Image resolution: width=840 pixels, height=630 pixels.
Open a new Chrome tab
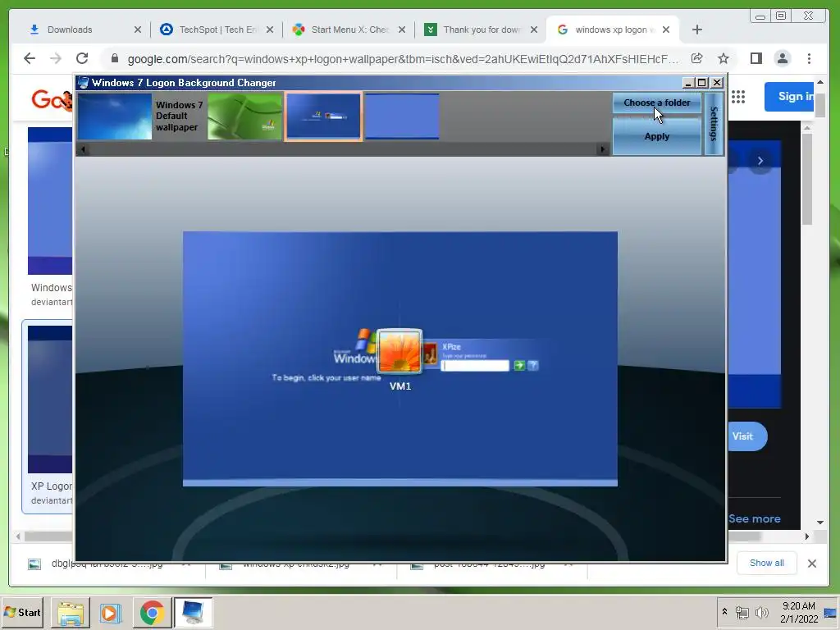point(697,30)
